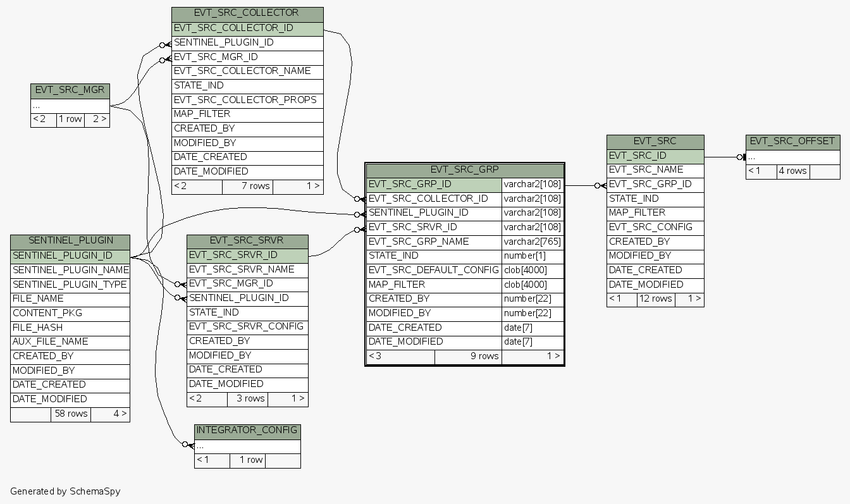Screen dimensions: 850x504
Task: Open the EVT_SRC_MGR table header
Action: coord(70,91)
